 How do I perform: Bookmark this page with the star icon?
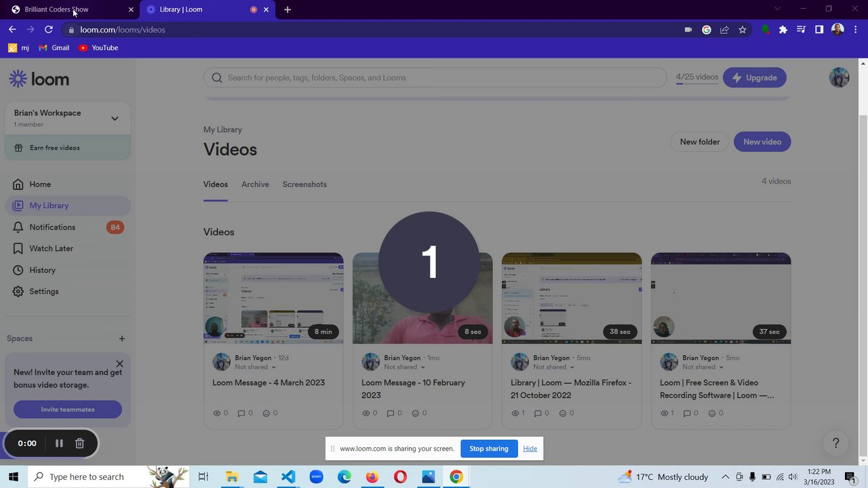pyautogui.click(x=743, y=30)
